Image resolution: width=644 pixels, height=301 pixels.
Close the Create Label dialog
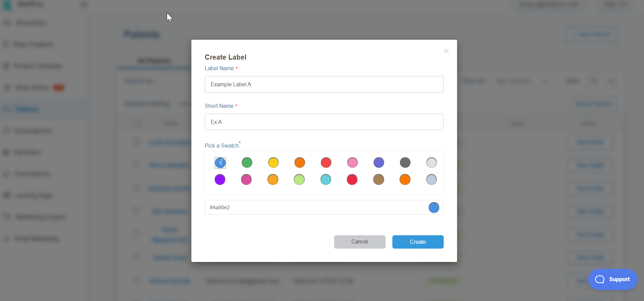446,51
